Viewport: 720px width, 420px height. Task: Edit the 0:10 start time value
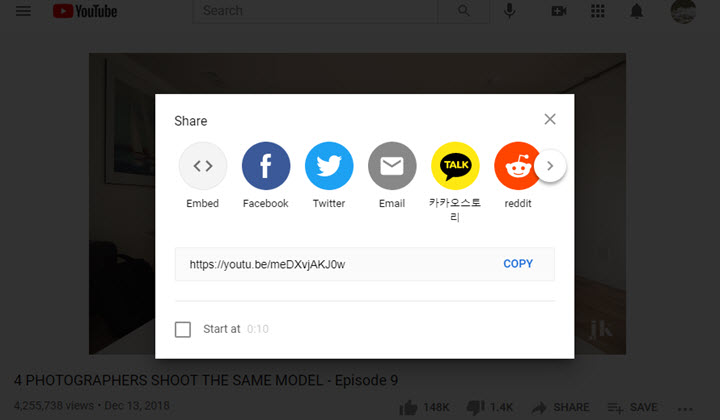[x=258, y=329]
